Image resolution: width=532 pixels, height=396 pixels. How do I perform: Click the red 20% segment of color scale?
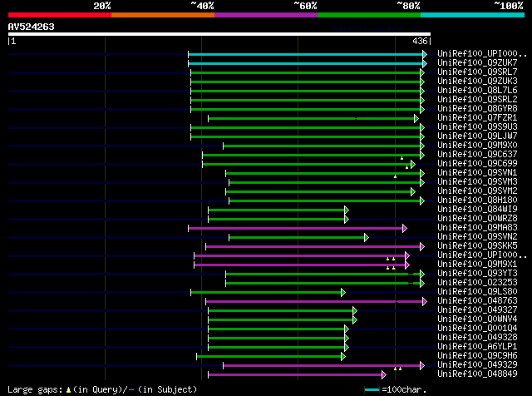60,15
